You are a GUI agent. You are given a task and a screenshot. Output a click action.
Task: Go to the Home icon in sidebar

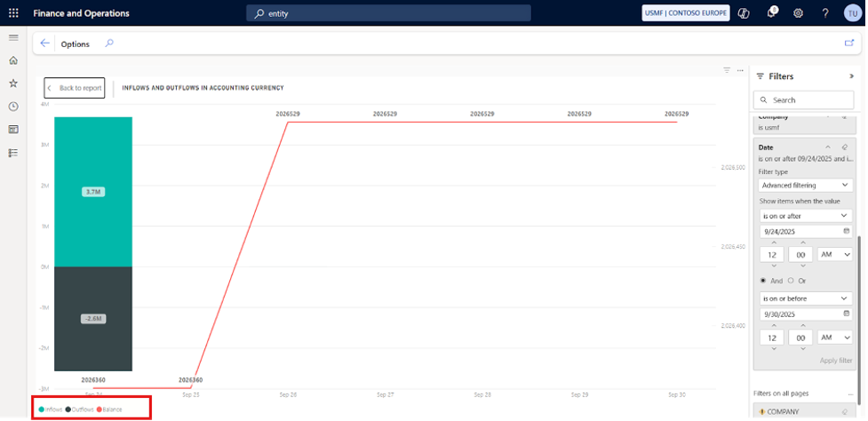pos(13,60)
